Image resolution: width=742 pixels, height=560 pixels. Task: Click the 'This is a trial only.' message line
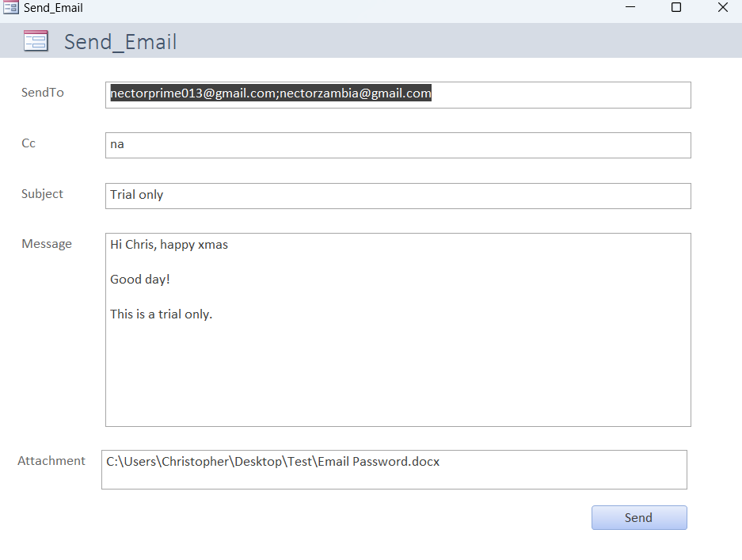click(x=162, y=314)
